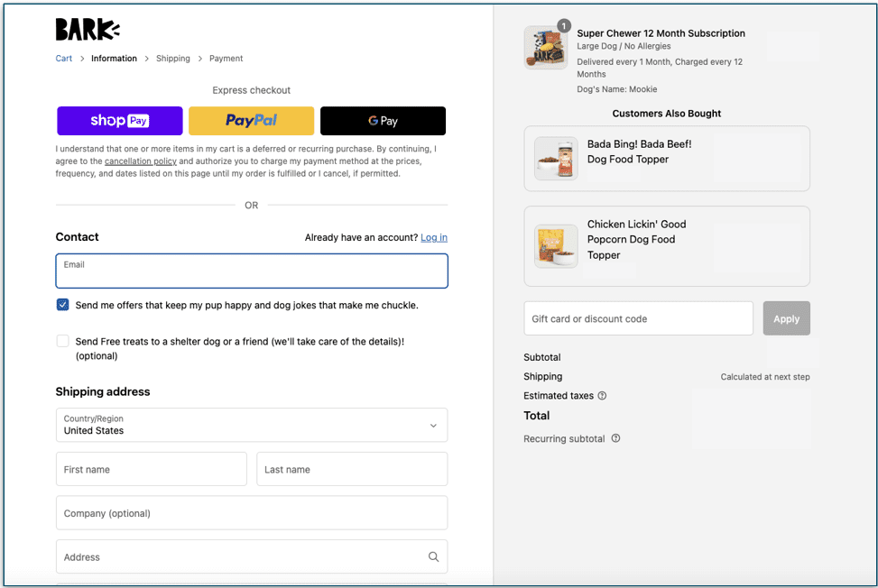878x588 pixels.
Task: Click inside the Email field
Action: click(x=251, y=271)
